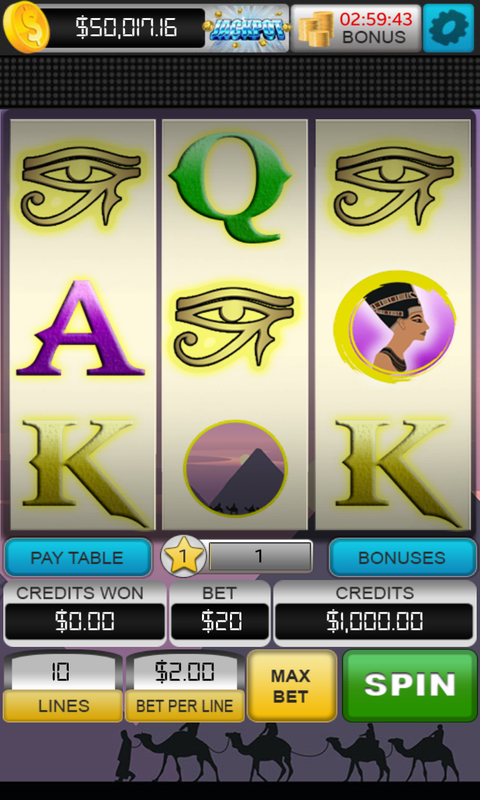
Task: Change number of Lines
Action: 63,686
